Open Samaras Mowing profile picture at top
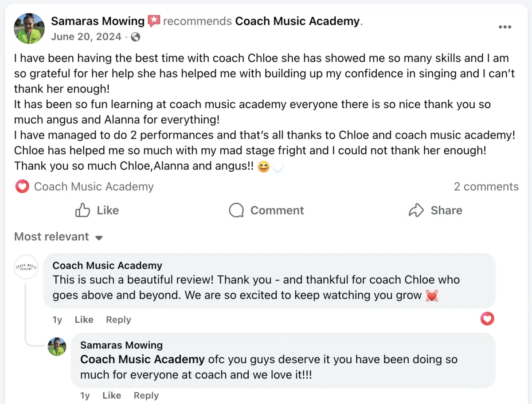 point(30,28)
